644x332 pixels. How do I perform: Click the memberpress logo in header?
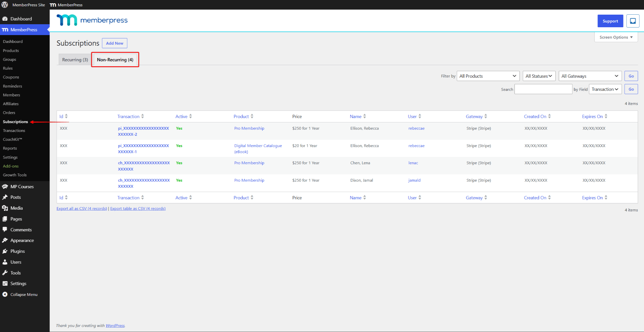(x=92, y=20)
